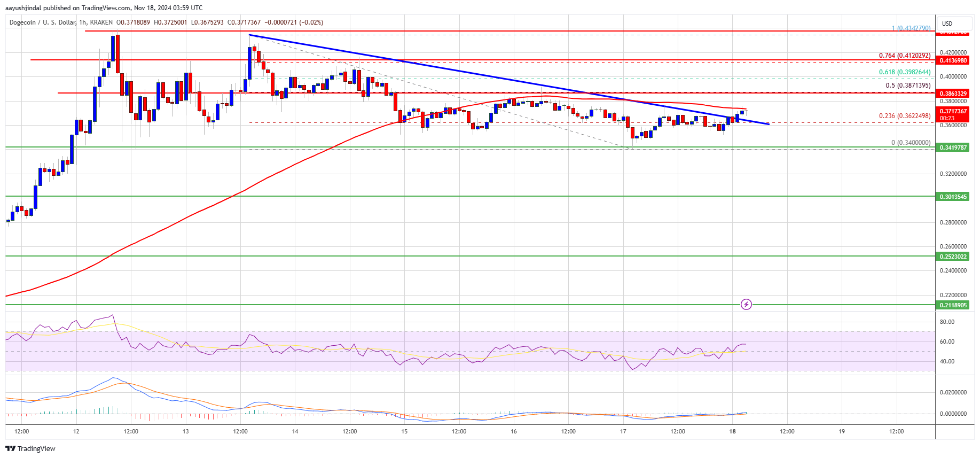Image resolution: width=980 pixels, height=458 pixels.
Task: Click the open value O0.3718089
Action: point(133,22)
